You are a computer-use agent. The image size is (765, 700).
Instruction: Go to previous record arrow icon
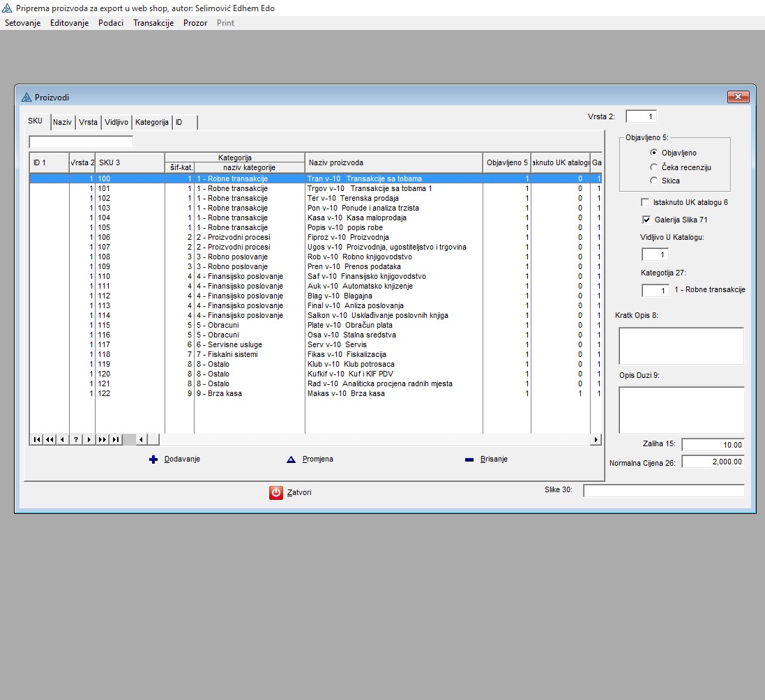click(x=63, y=439)
